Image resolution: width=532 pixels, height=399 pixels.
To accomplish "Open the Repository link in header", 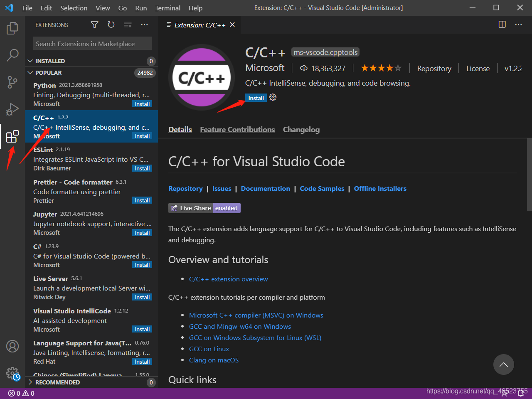I will point(434,69).
